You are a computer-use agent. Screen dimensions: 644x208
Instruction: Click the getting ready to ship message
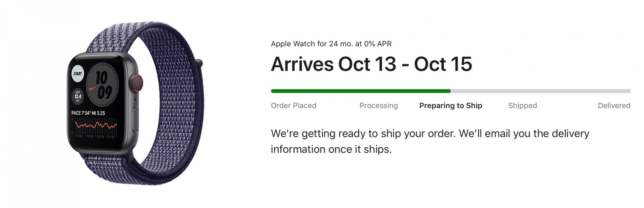tap(430, 141)
